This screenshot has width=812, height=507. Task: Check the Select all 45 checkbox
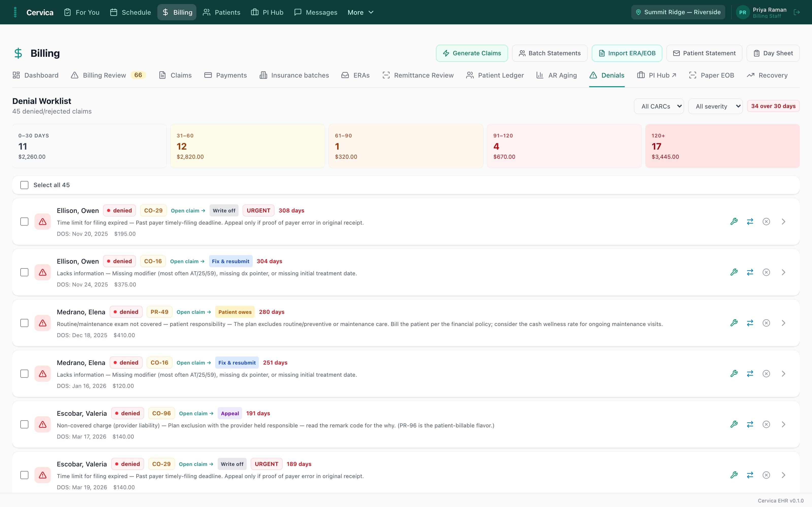(x=24, y=185)
